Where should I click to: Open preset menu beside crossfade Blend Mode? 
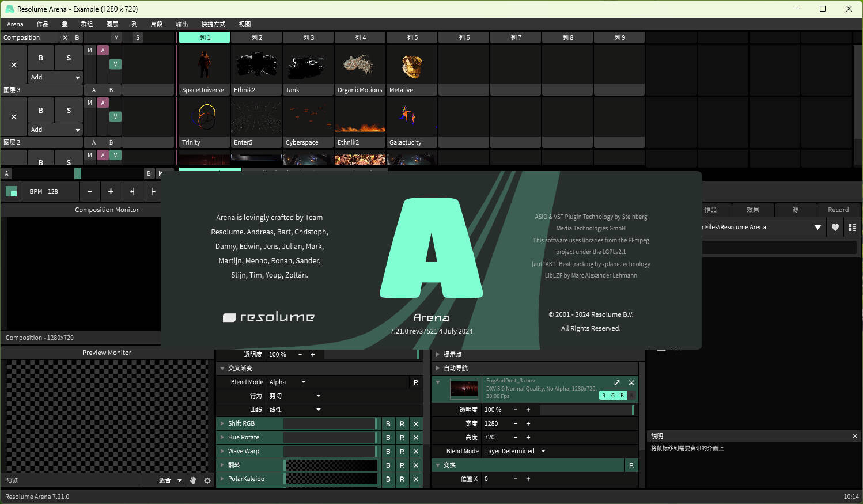click(x=416, y=382)
